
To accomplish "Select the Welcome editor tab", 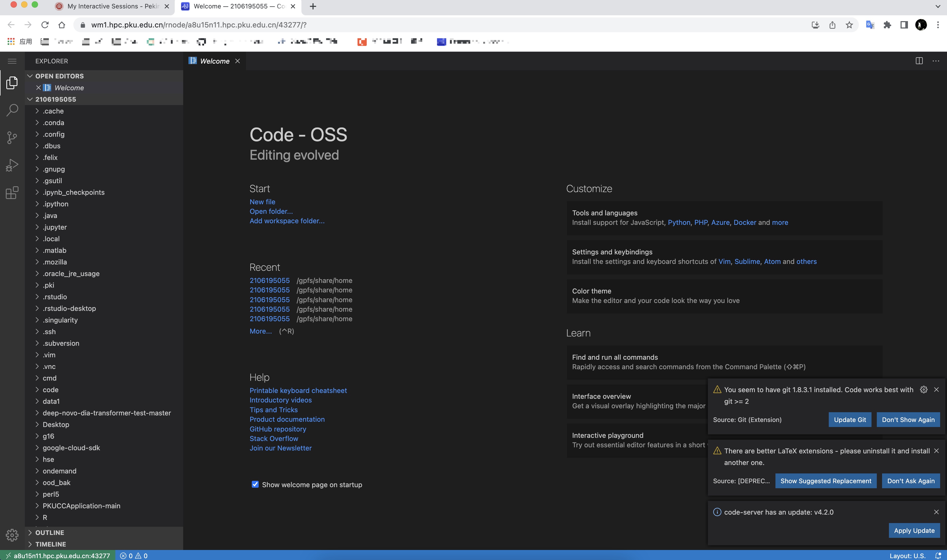I will click(214, 61).
